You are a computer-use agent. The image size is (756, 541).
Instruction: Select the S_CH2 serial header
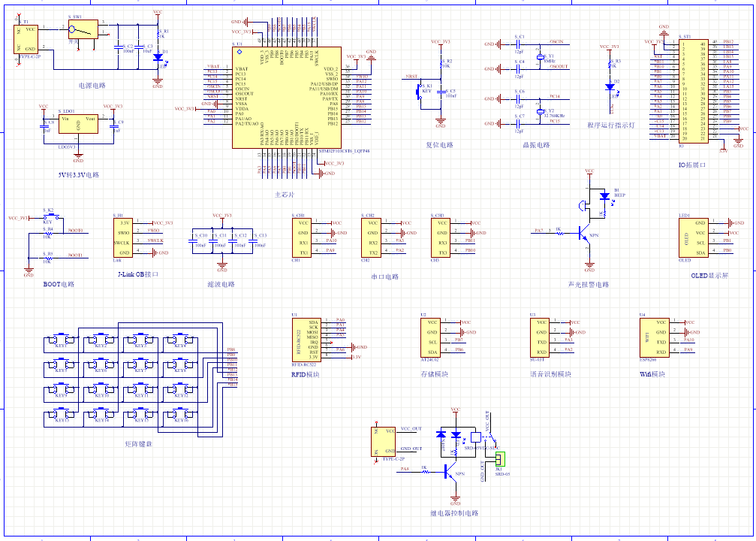[372, 237]
